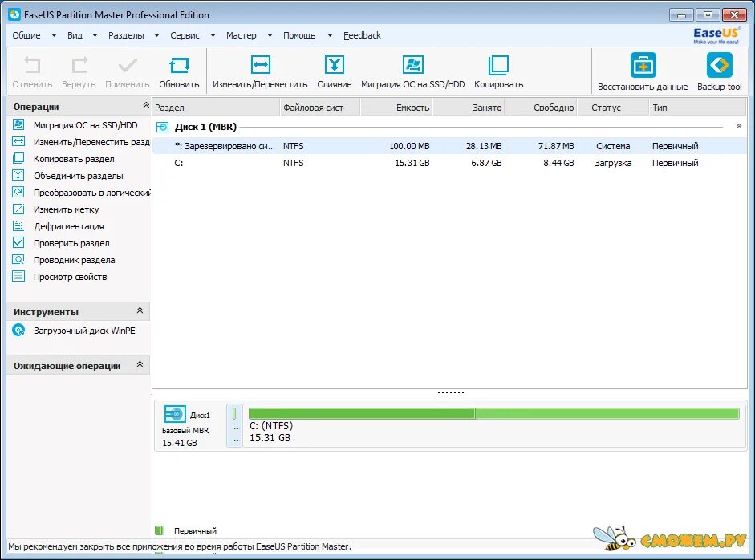Sort by the Файловая сист column header
Screen dimensions: 755x560
(x=320, y=108)
